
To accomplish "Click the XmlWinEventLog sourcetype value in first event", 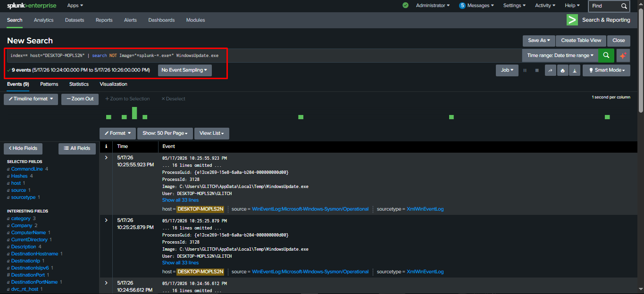I will point(425,209).
